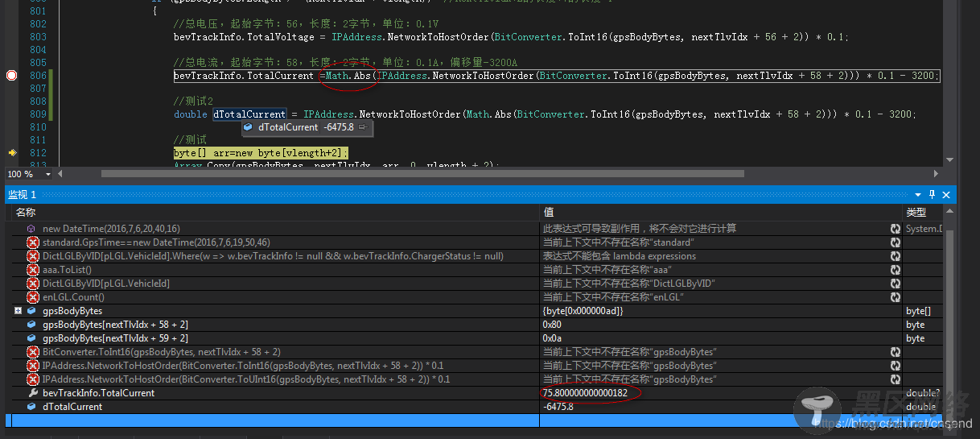Expand the gpsBodyBytes array node

tap(18, 311)
